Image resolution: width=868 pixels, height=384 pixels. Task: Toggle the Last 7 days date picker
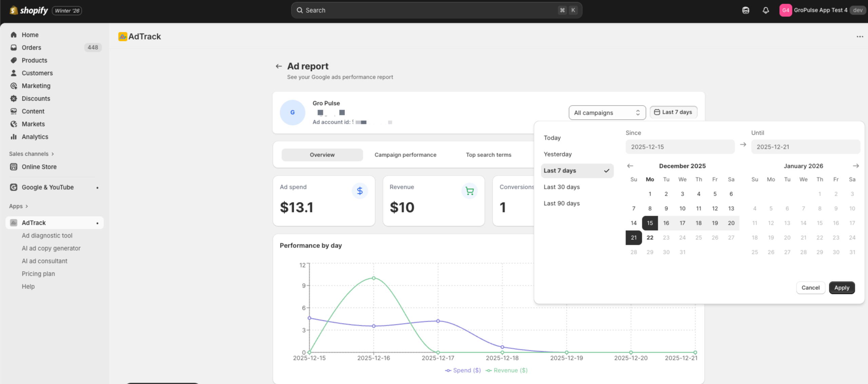pyautogui.click(x=673, y=112)
